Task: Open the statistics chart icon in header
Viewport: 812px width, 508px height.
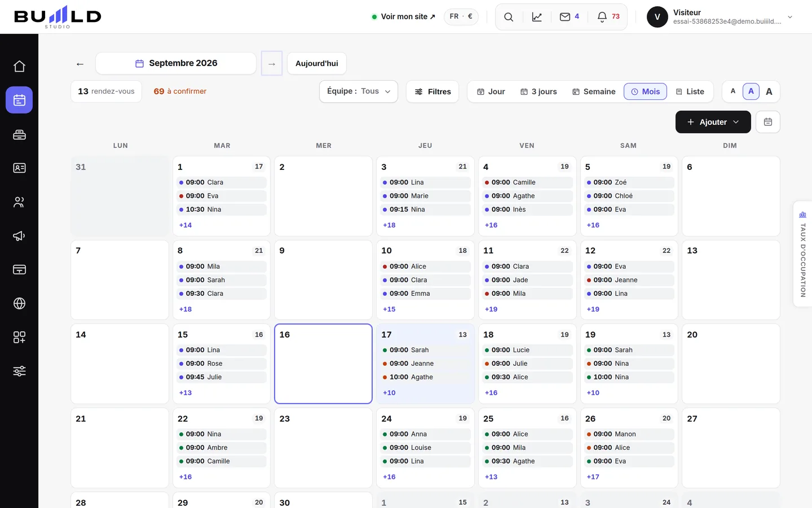Action: [x=537, y=17]
